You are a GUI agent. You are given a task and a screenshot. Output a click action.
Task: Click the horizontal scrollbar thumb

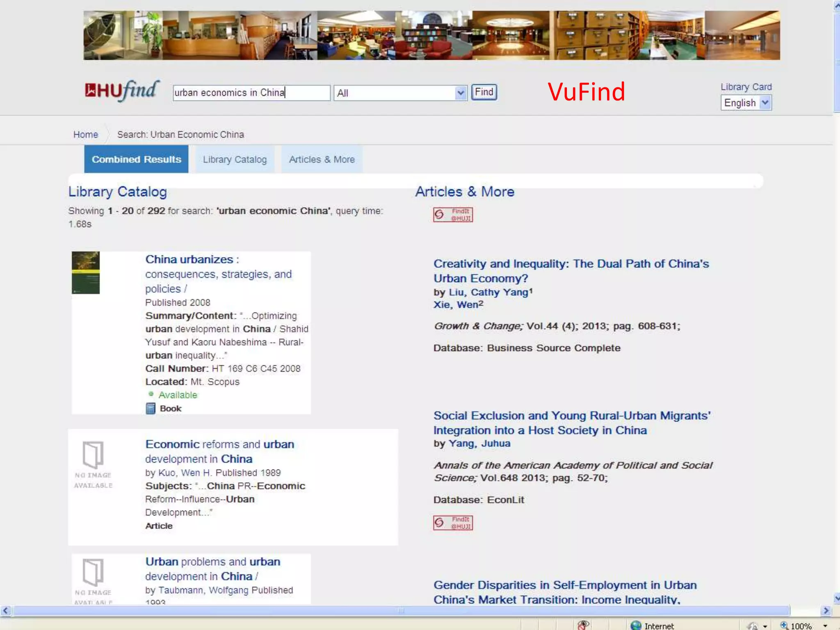pos(401,611)
